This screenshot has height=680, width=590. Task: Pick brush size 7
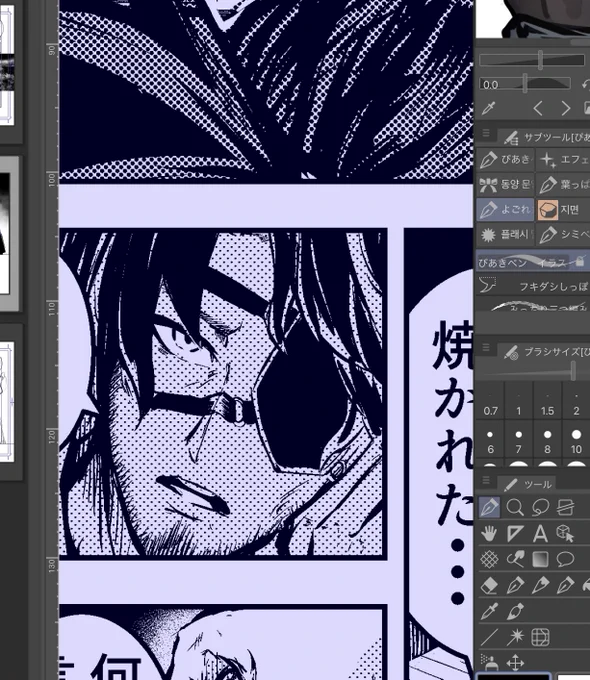pos(518,441)
